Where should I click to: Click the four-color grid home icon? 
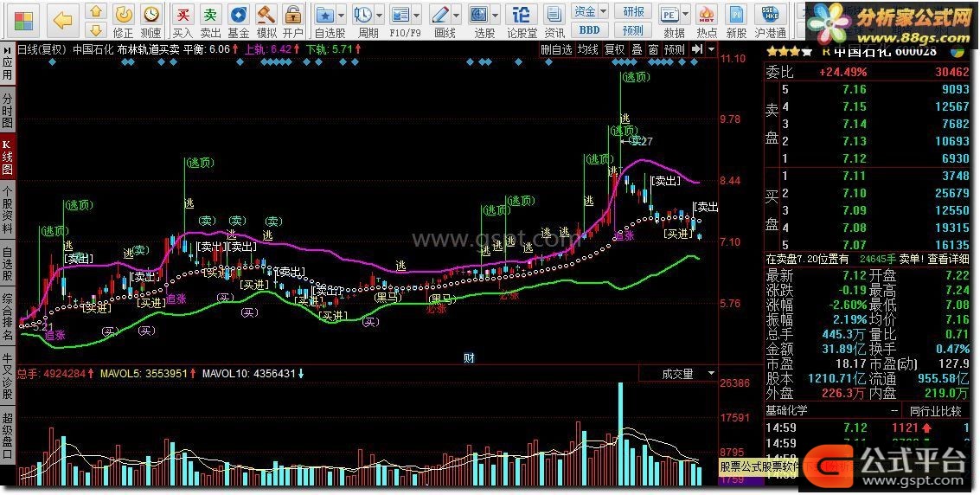23,21
